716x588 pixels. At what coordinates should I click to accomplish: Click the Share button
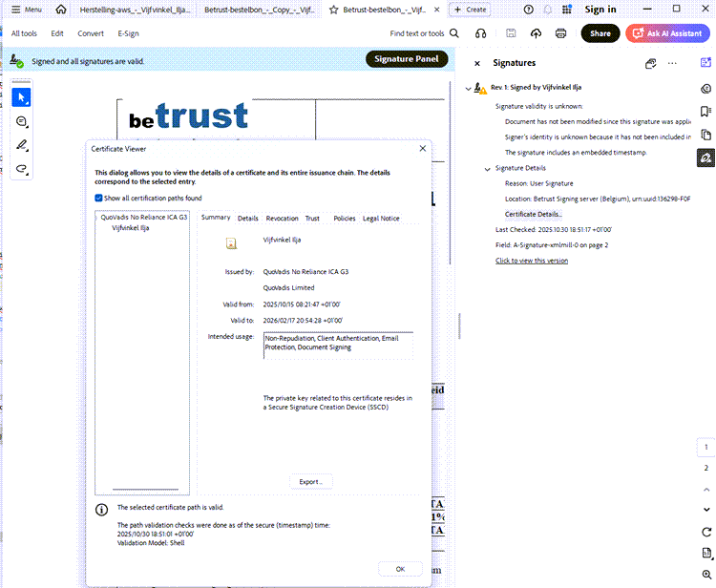600,33
